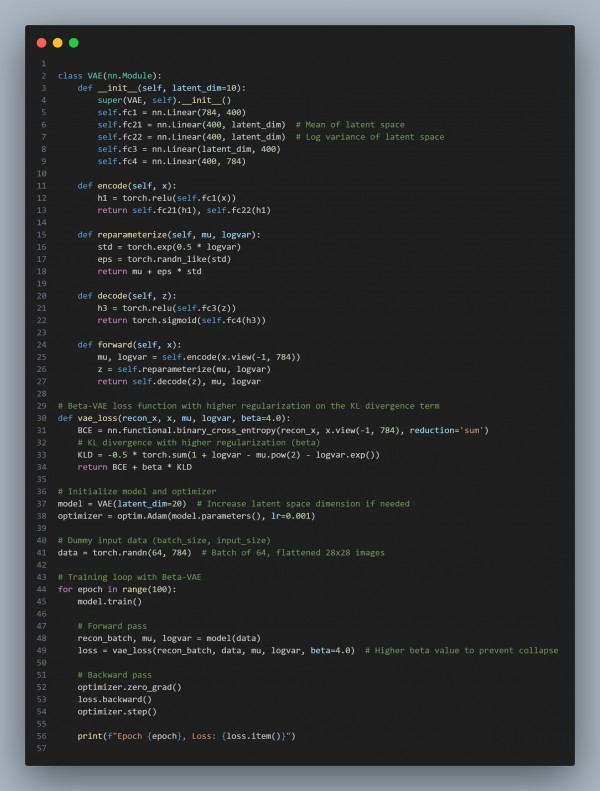Click 'h1 = torch.relu(self.fc1(x))' line
The width and height of the screenshot is (600, 791).
[167, 198]
